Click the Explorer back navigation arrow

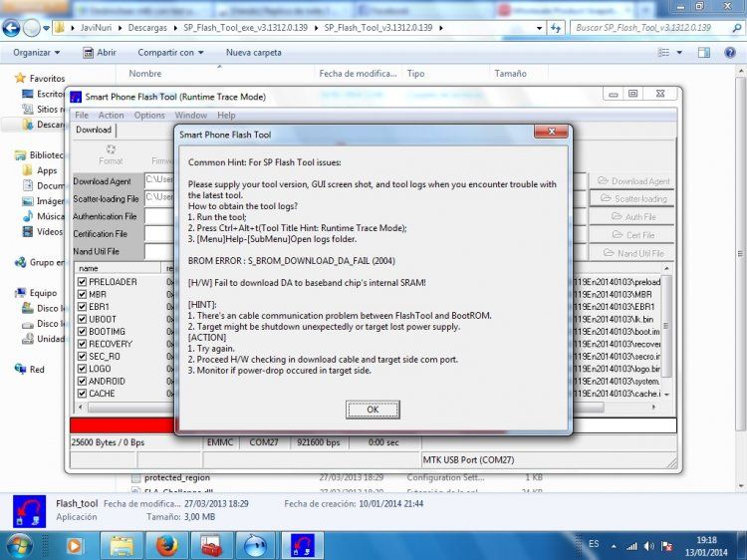click(11, 28)
